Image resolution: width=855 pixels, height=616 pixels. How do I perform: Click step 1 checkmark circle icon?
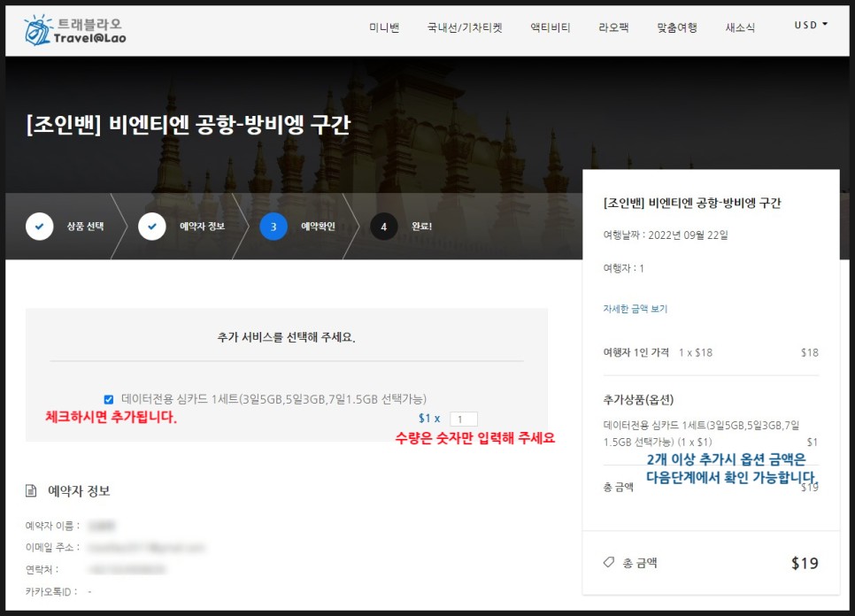[x=39, y=227]
